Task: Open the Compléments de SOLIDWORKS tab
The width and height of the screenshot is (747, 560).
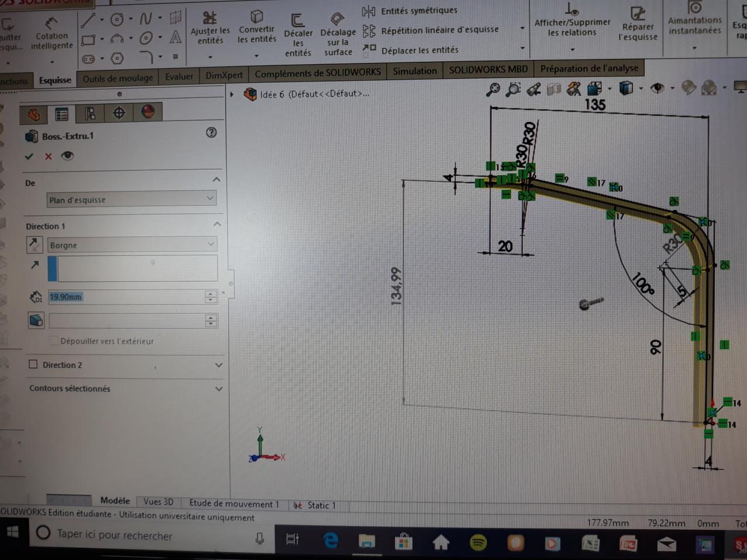Action: (318, 73)
